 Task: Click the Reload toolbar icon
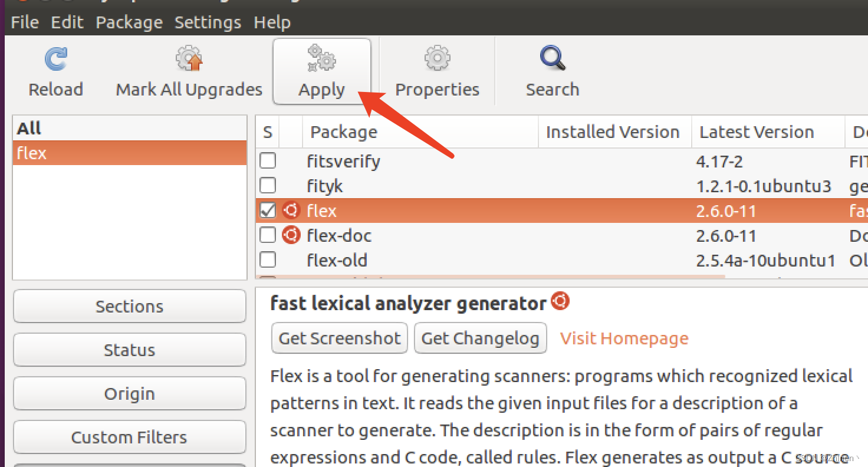click(x=56, y=60)
